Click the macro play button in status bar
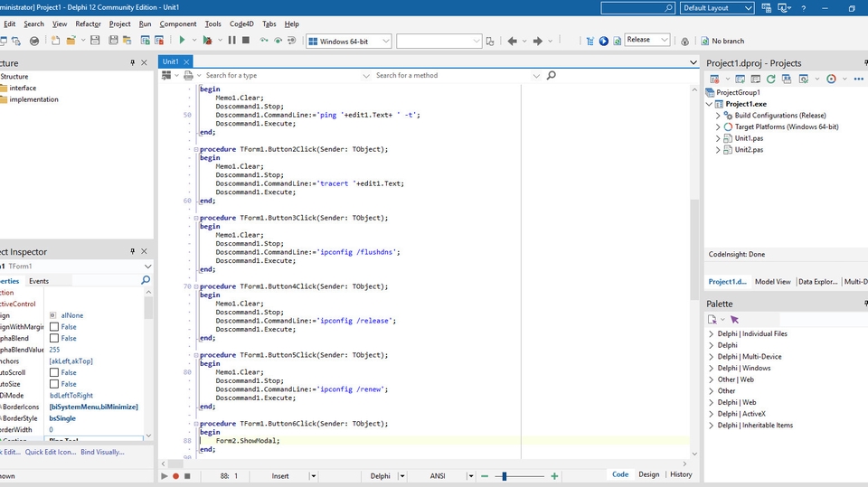Screen dimensions: 868x487 pos(165,476)
